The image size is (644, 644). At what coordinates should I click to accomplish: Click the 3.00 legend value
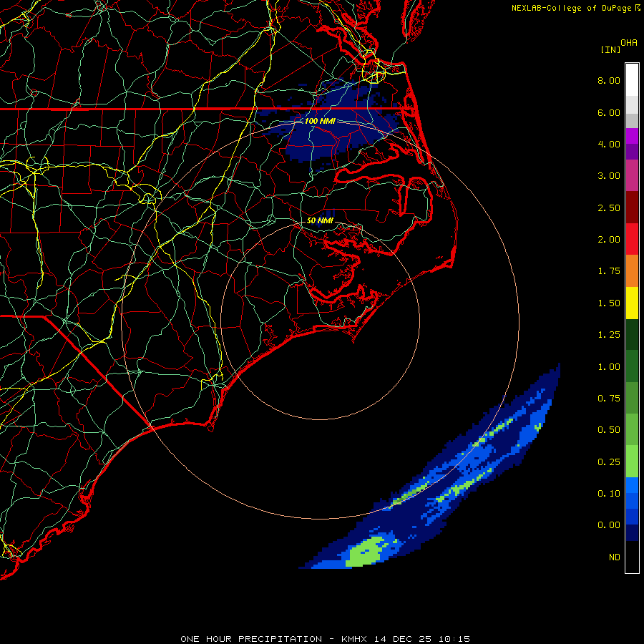pos(609,176)
